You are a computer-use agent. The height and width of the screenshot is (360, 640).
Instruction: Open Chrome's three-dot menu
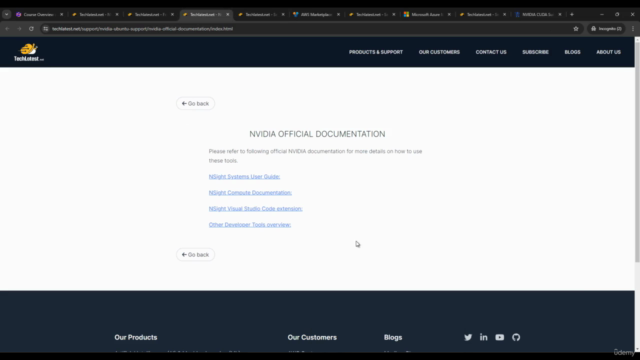point(633,29)
